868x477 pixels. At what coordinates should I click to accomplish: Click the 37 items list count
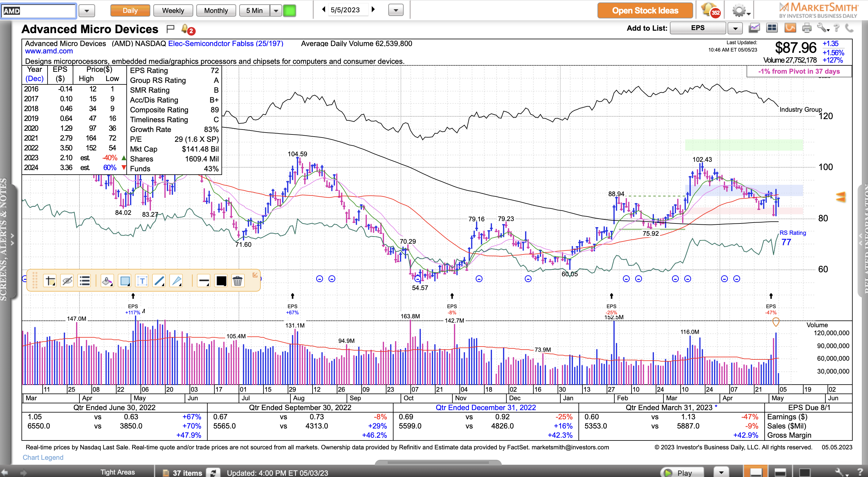(x=187, y=473)
